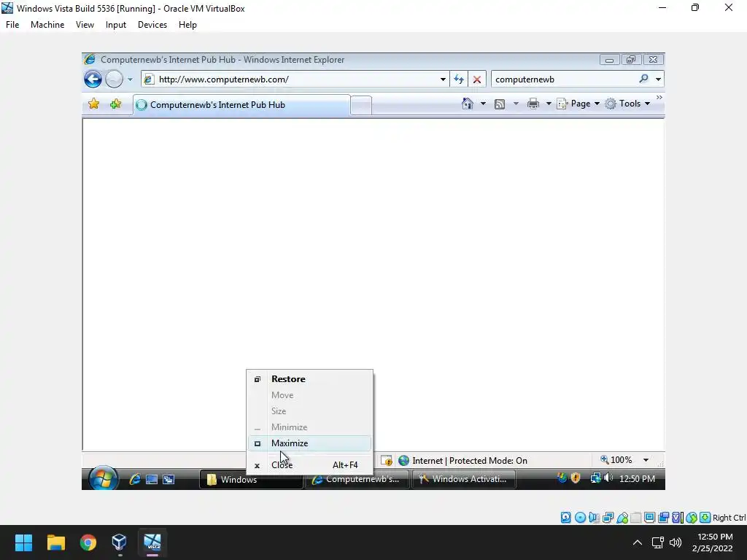
Task: Open the VirtualBox Input menu
Action: (116, 25)
